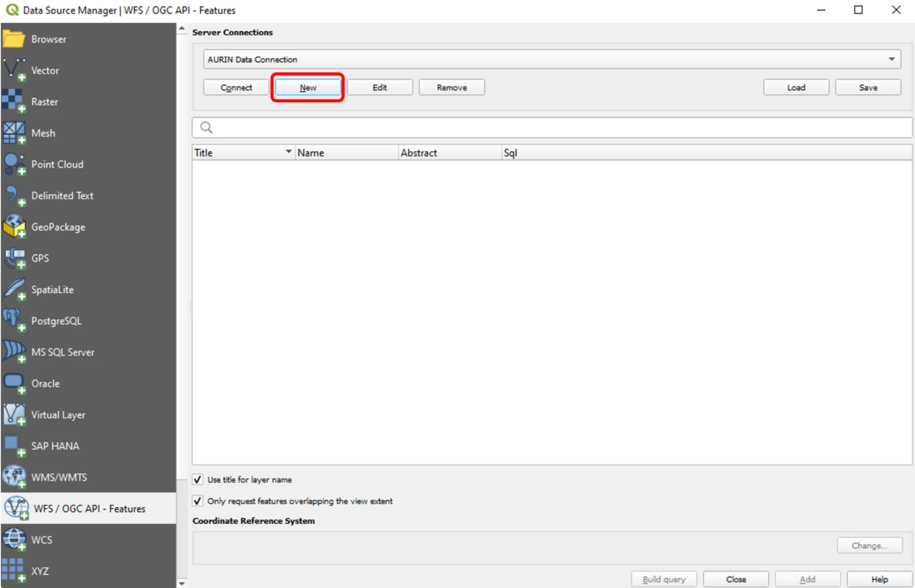Open the WMS/WMTS globe icon
The image size is (915, 588).
(14, 477)
